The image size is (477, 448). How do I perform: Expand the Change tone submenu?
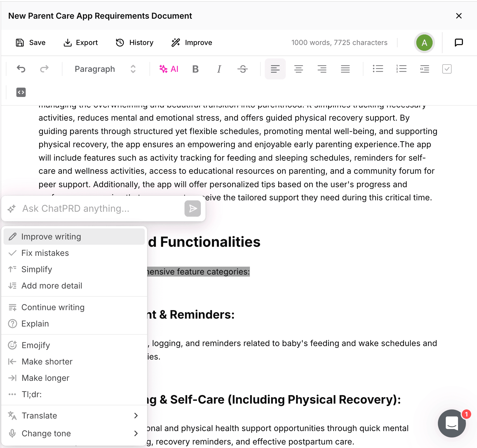pos(46,433)
